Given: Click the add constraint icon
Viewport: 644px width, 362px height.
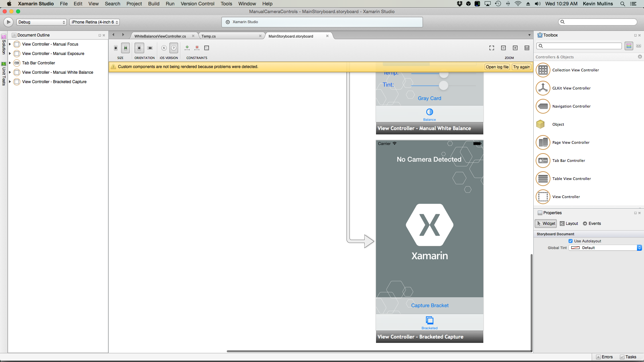Looking at the screenshot, I should coord(187,48).
